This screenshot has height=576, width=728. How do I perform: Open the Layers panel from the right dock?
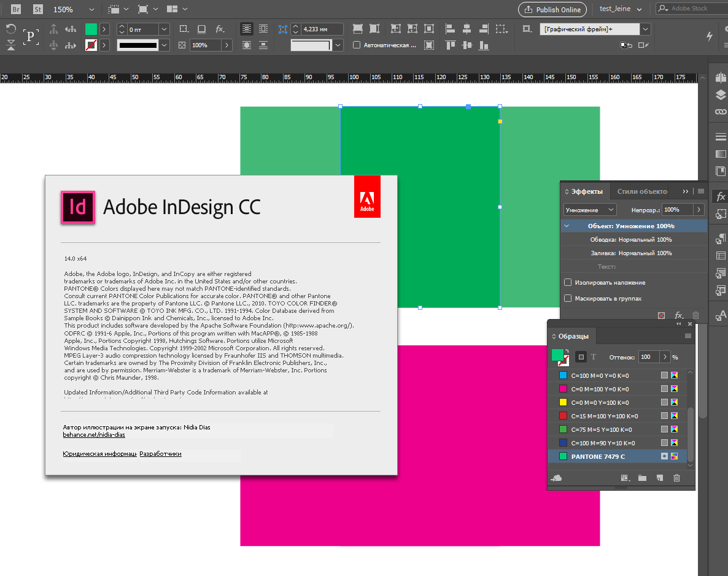721,95
